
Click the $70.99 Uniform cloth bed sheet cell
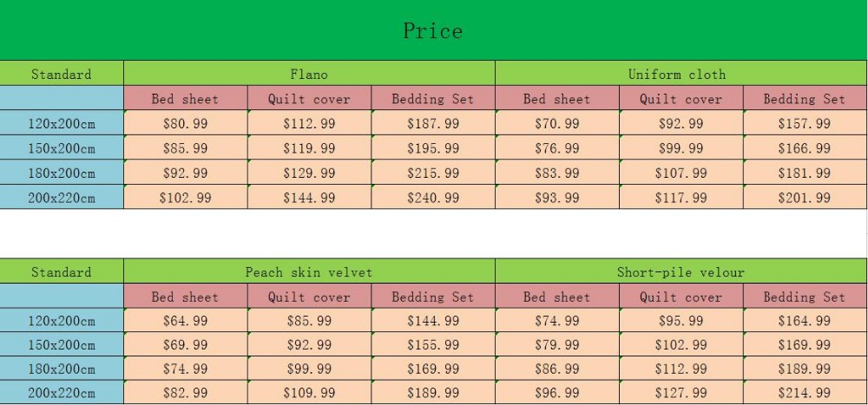click(557, 123)
